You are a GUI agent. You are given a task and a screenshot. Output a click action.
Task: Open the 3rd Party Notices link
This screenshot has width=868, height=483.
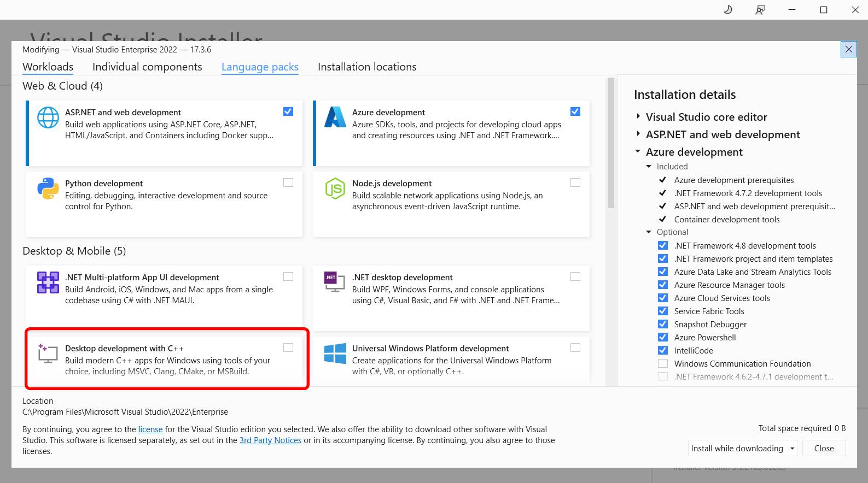(270, 440)
